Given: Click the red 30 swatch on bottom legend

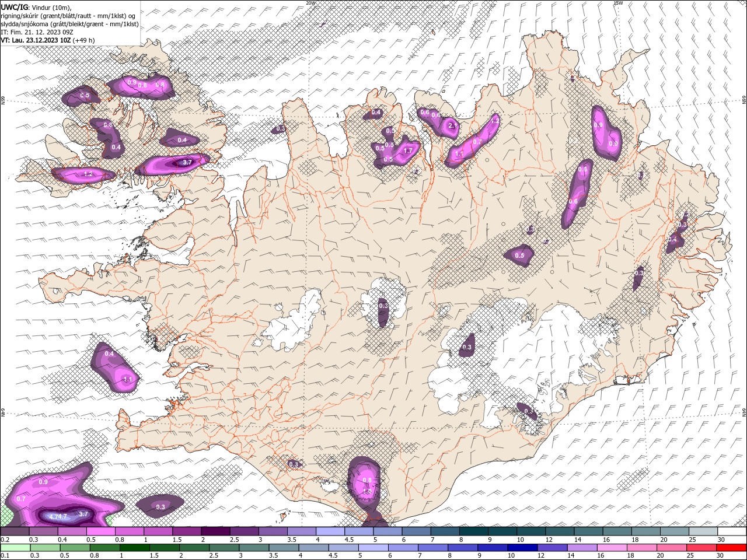Looking at the screenshot, I should (731, 548).
